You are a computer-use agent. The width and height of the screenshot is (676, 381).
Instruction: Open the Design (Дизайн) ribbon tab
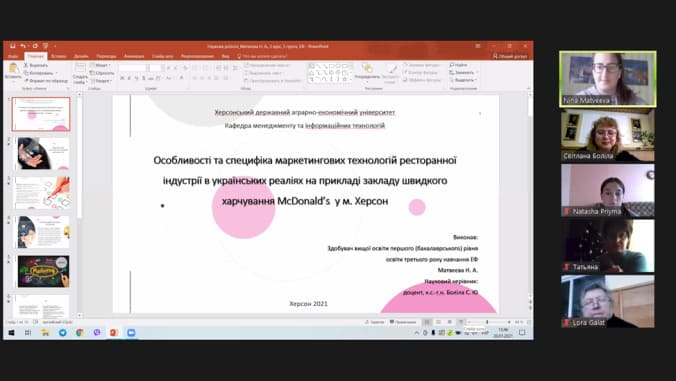(81, 56)
